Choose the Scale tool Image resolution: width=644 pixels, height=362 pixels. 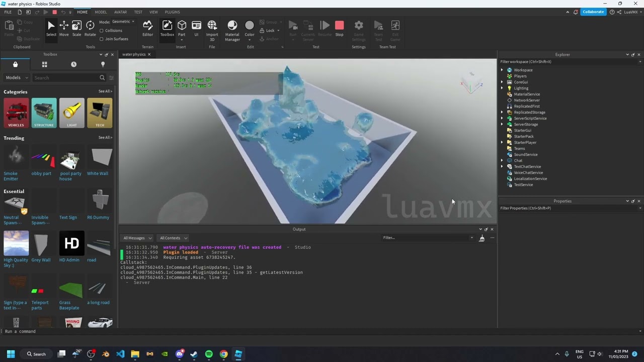(76, 29)
